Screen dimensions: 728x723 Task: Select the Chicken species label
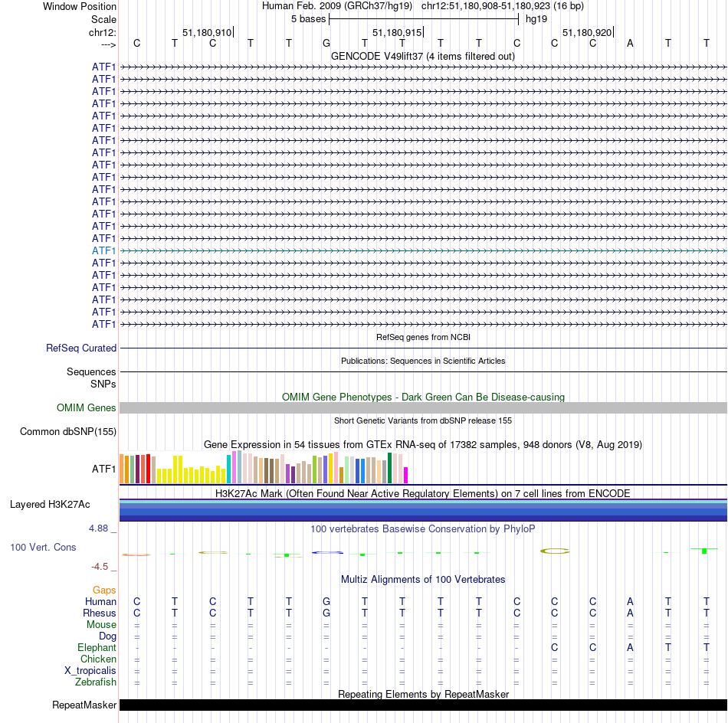pyautogui.click(x=98, y=659)
